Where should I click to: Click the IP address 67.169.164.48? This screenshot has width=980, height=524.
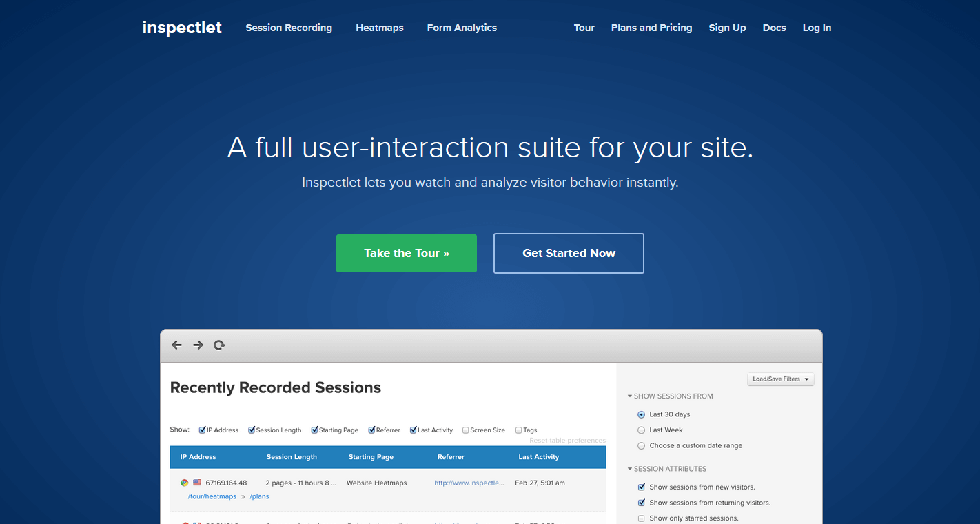tap(226, 483)
